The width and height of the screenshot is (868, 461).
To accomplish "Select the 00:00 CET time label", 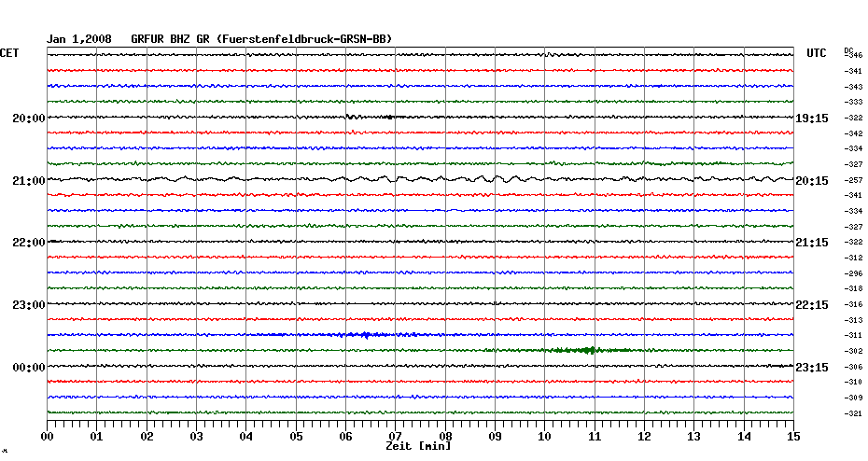I will pos(29,368).
